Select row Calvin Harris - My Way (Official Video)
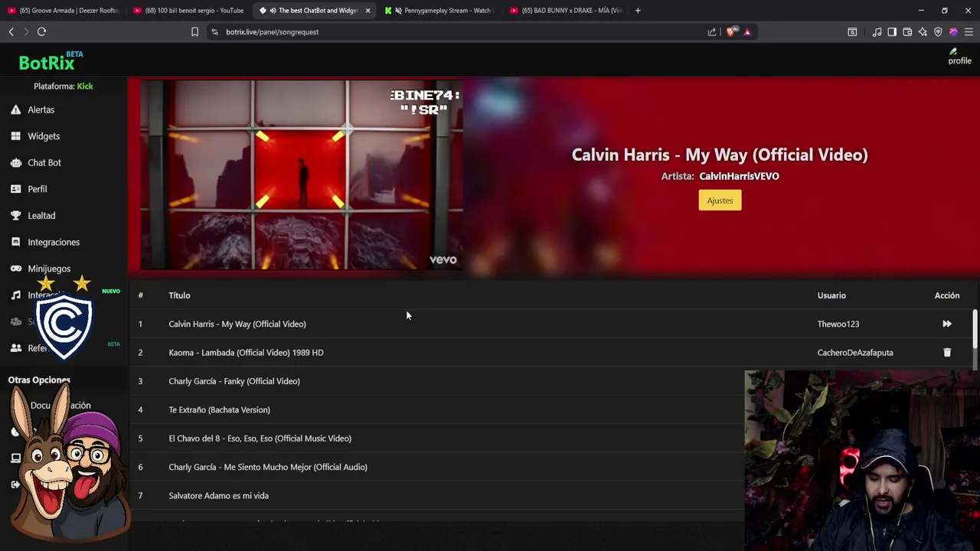The image size is (980, 551). 551,324
